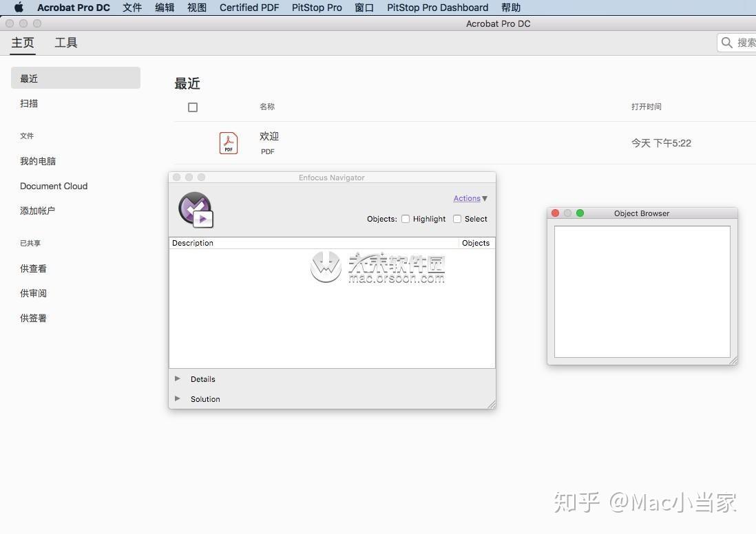
Task: Enable the Select checkbox in Enfocus Navigator
Action: 457,219
